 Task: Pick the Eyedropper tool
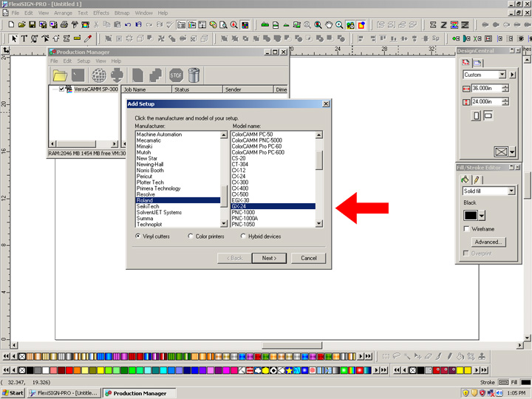88,38
